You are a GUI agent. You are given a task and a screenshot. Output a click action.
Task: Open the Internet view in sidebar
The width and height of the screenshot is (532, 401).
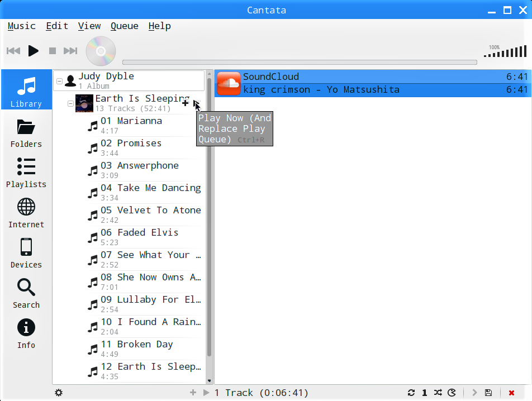coord(26,213)
